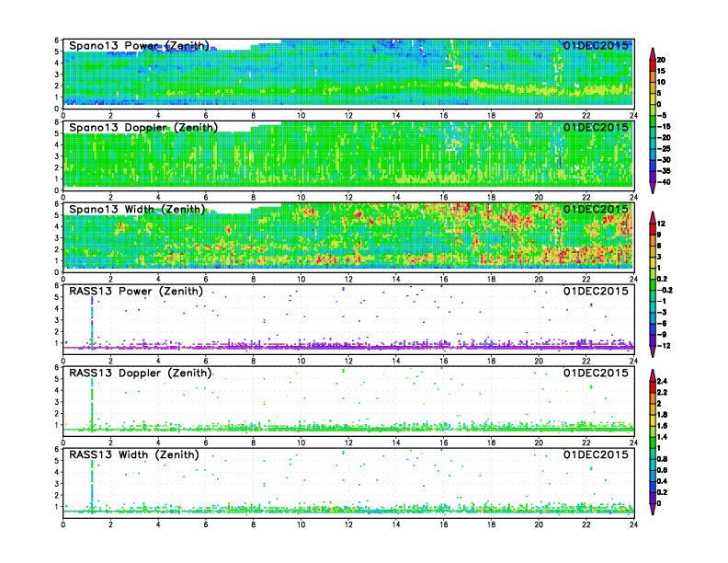Click the "Spano13 Doppler (Zenith)" panel title
This screenshot has height=563, width=728.
pyautogui.click(x=143, y=128)
